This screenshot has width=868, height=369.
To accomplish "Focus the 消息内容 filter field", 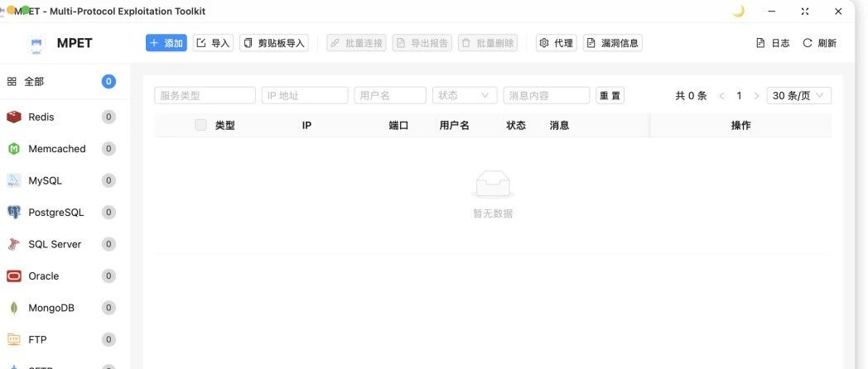I will [547, 95].
